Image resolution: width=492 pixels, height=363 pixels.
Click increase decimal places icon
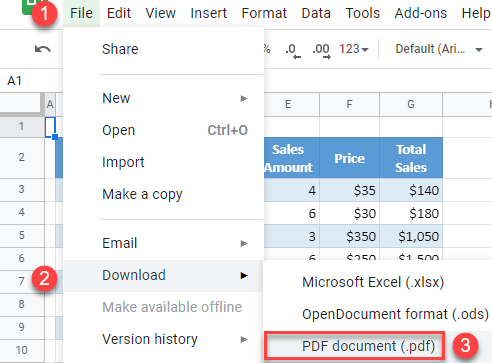click(x=321, y=51)
